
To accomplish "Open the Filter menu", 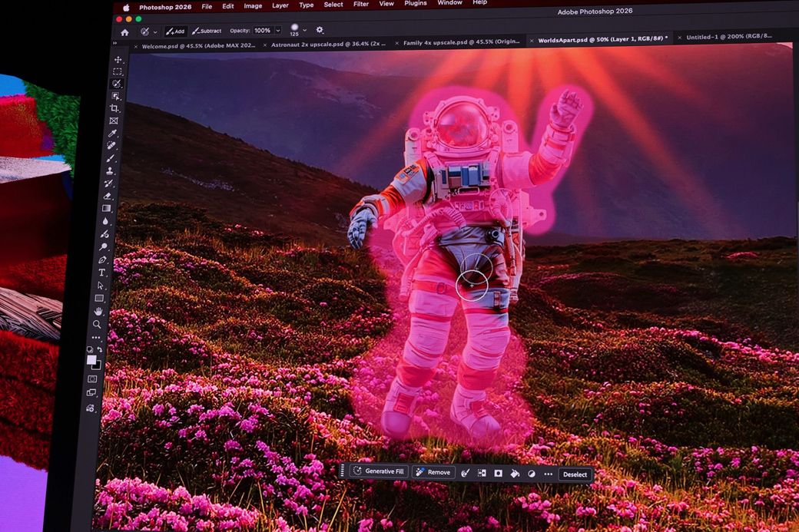I will tap(360, 5).
